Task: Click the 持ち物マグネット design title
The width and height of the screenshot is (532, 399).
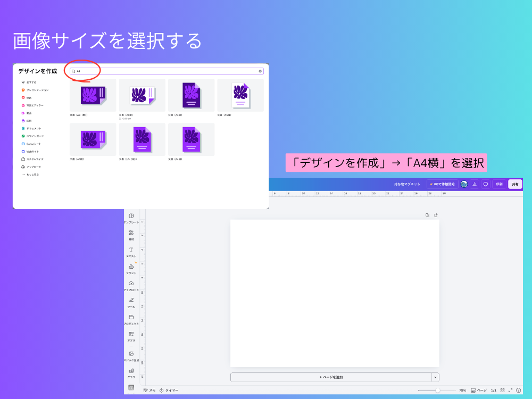Action: tap(407, 184)
